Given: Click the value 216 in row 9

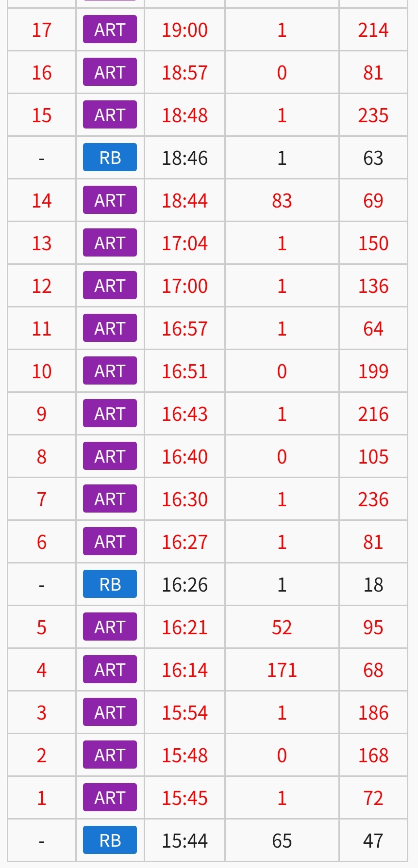Looking at the screenshot, I should tap(373, 414).
